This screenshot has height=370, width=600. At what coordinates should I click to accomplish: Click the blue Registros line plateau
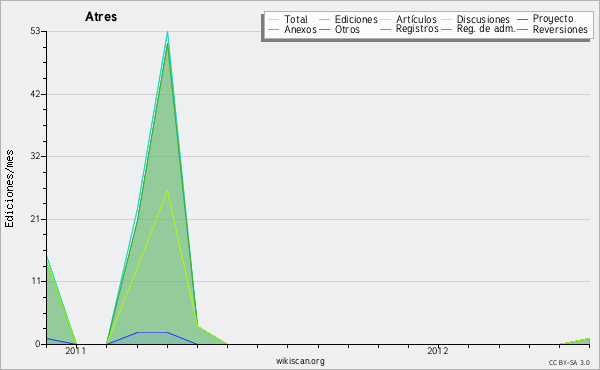152,332
